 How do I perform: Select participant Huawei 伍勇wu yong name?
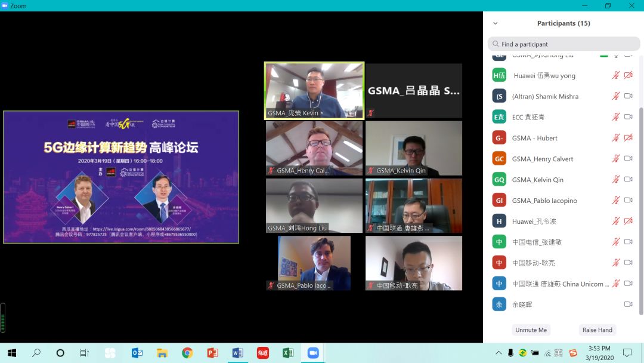click(544, 76)
